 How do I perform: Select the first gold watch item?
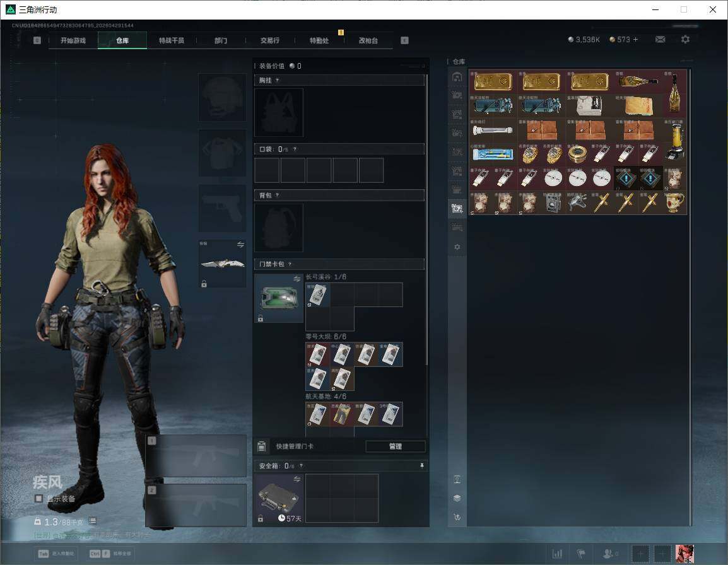click(x=529, y=154)
